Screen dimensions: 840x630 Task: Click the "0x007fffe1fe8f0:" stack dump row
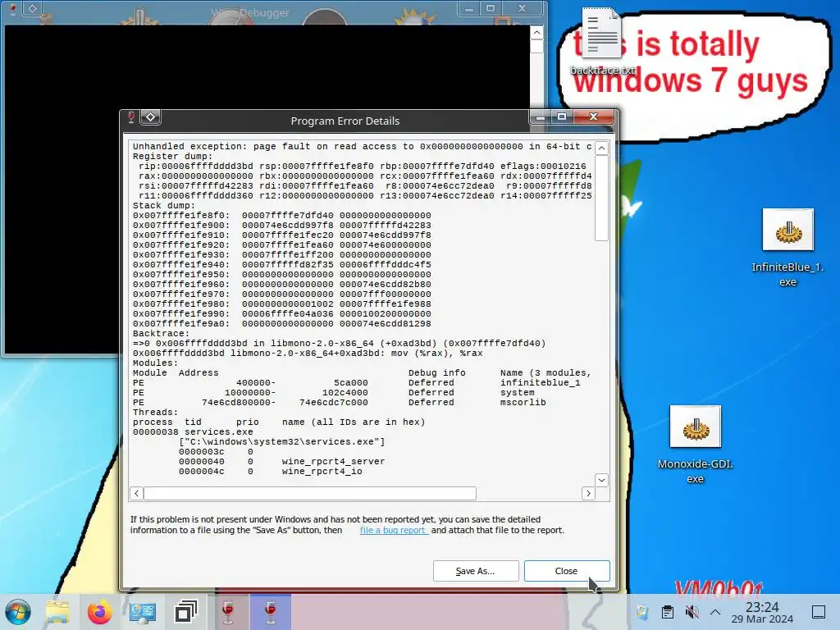click(x=282, y=216)
